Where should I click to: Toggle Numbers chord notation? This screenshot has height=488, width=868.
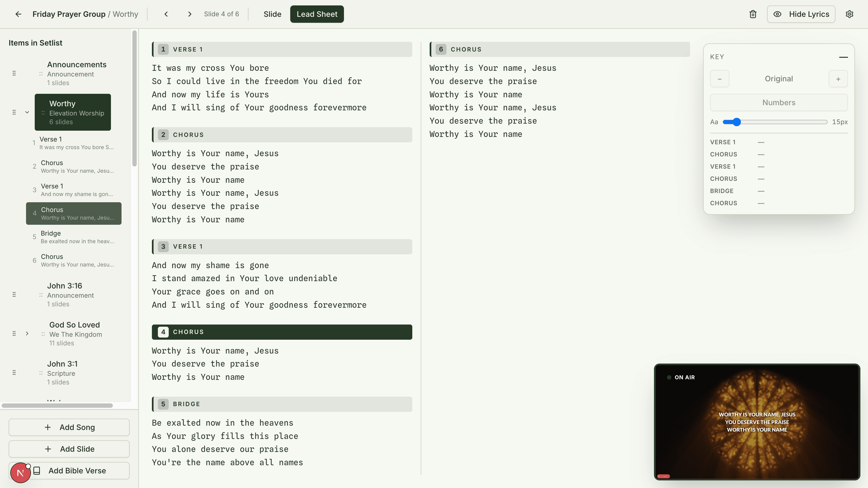tap(779, 102)
